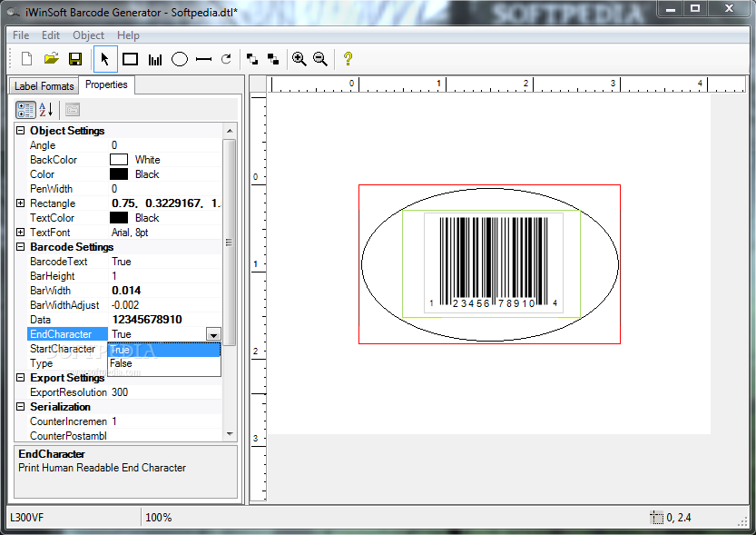Click the property grid scrollbar thumb
This screenshot has height=535, width=756.
230,243
